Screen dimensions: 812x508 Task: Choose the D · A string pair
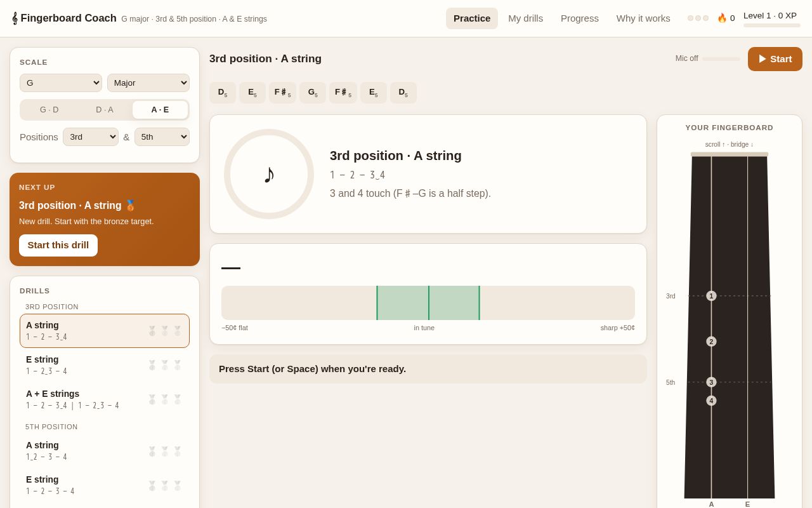(x=105, y=110)
